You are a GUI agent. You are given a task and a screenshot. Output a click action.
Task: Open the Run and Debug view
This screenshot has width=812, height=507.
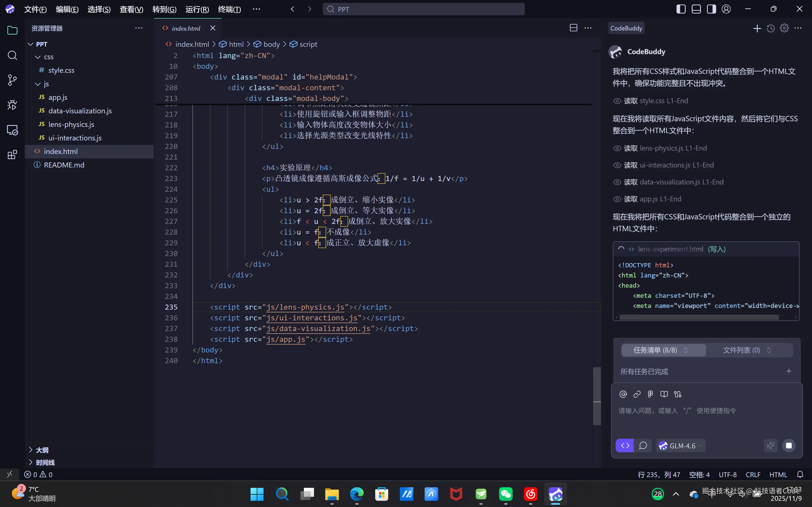(12, 105)
